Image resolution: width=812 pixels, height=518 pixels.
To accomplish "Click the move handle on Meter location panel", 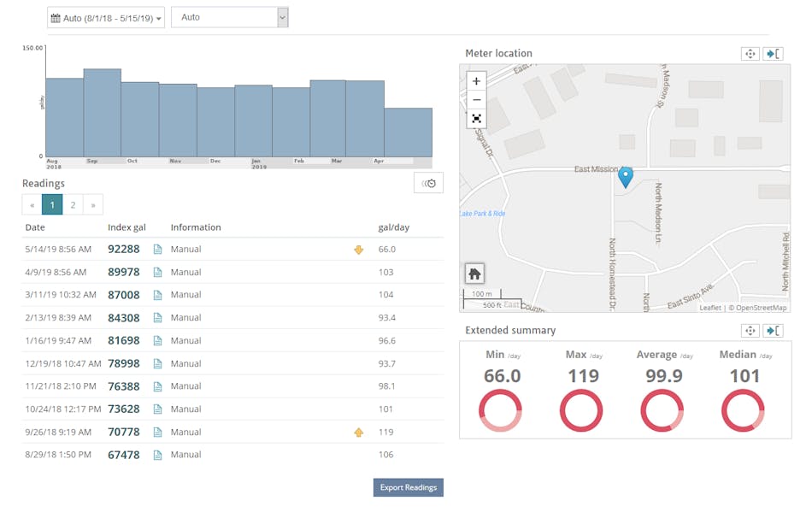I will [x=750, y=53].
